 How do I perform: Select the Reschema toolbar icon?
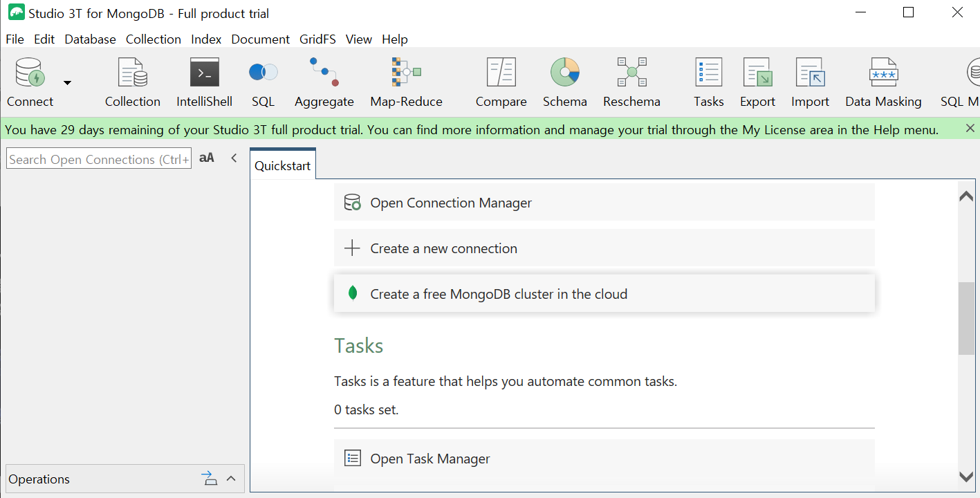(x=631, y=82)
